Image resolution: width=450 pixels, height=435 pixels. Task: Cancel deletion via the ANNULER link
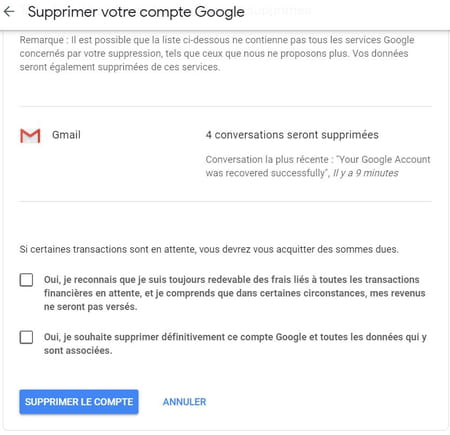pos(184,402)
